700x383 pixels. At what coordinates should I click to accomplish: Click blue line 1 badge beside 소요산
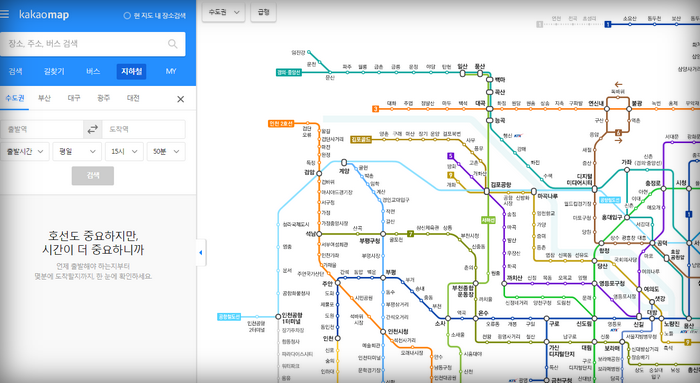(x=607, y=25)
